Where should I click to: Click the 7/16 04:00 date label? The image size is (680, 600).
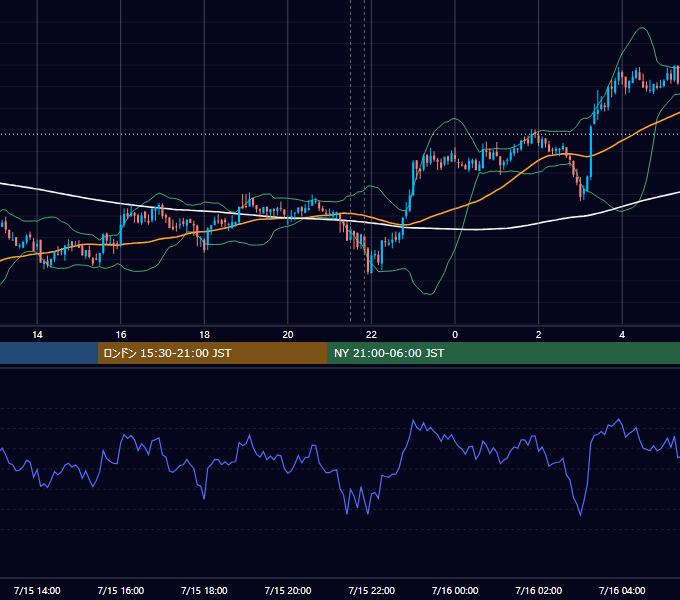coord(622,590)
